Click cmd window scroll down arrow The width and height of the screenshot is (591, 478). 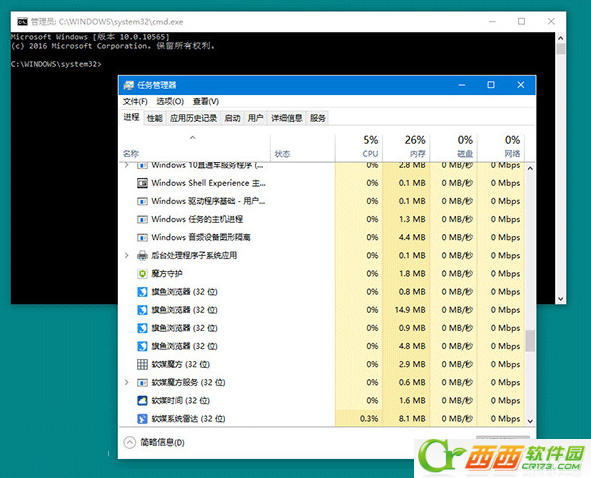tap(560, 299)
